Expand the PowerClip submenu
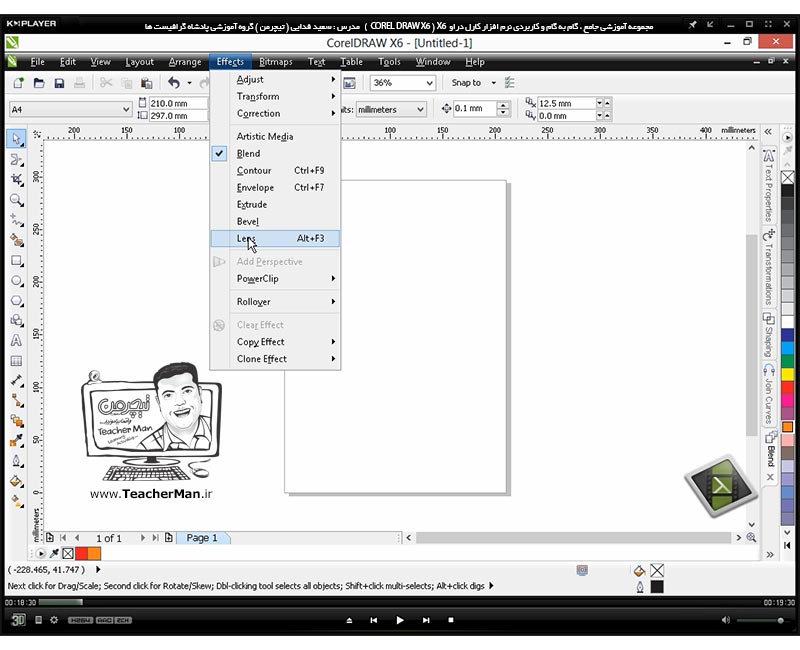The height and width of the screenshot is (650, 800). point(275,279)
